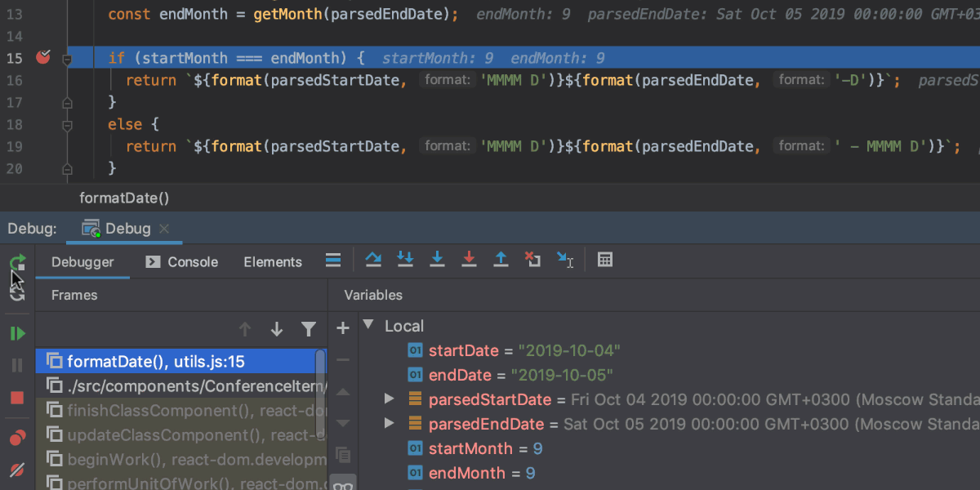Click the Run to Cursor icon
Image resolution: width=980 pixels, height=490 pixels.
(565, 260)
